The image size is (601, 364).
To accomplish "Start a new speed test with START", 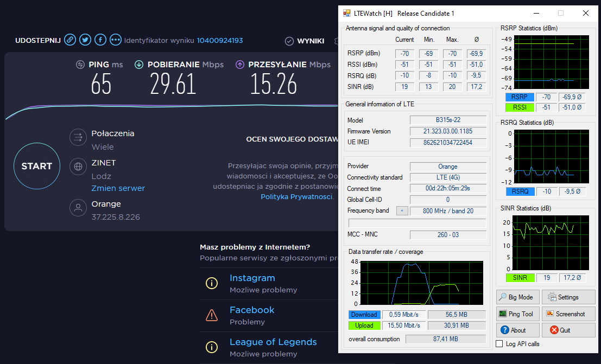I will pos(37,166).
